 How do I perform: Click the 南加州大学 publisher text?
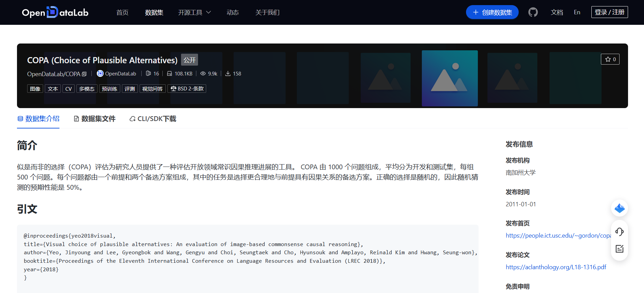tap(521, 173)
